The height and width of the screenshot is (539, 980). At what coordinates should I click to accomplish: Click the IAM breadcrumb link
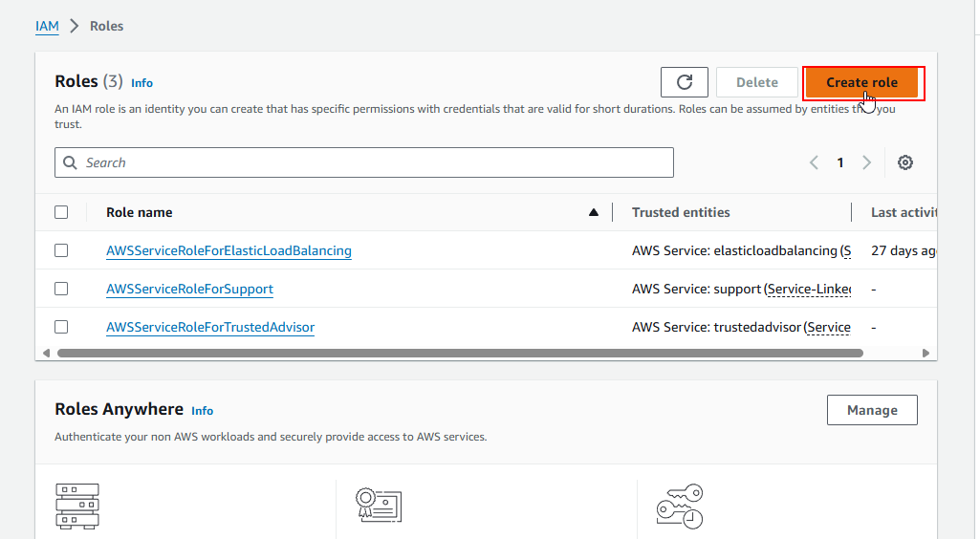47,26
